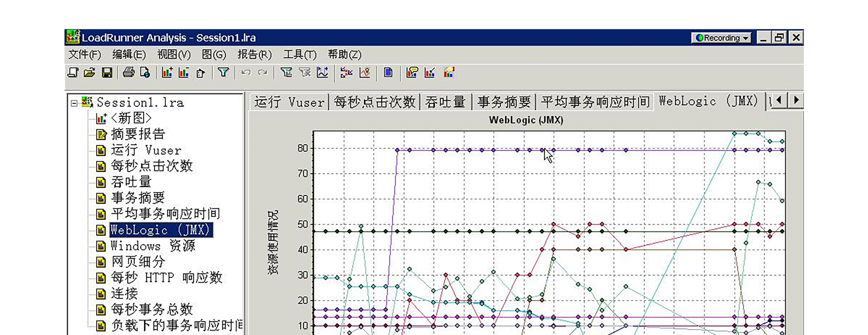
Task: Click the new session blank page icon
Action: [73, 72]
